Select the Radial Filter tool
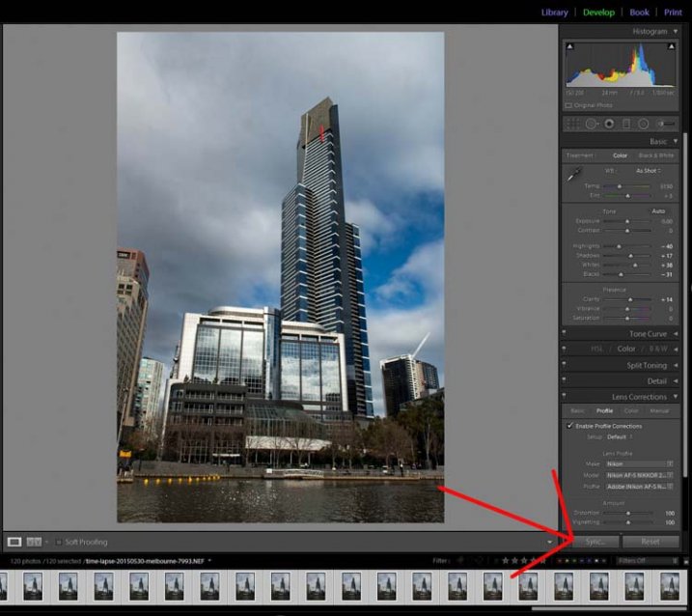The width and height of the screenshot is (692, 616). [642, 124]
